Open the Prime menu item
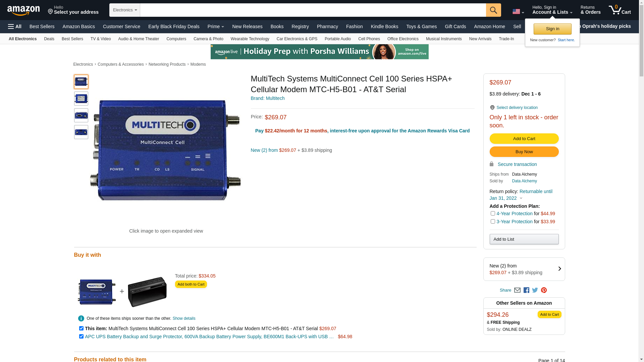 (216, 26)
